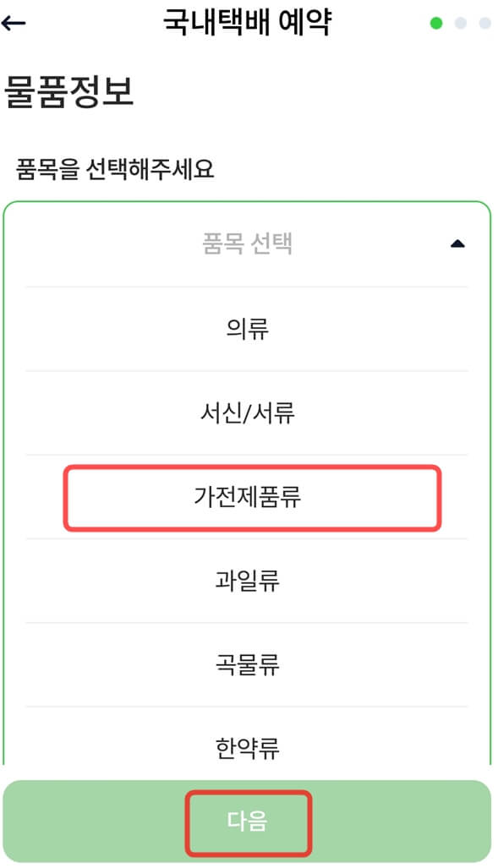Select 과일류 in the dropdown options
The image size is (498, 868).
(249, 581)
